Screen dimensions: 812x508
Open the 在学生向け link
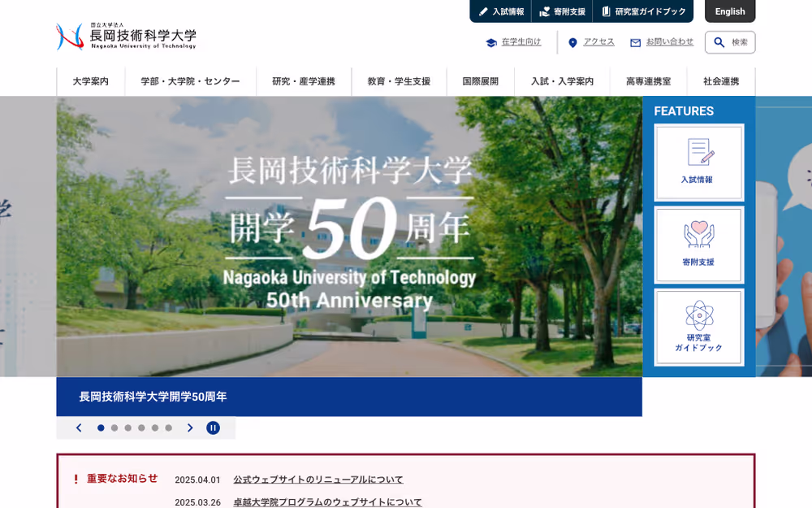[521, 42]
